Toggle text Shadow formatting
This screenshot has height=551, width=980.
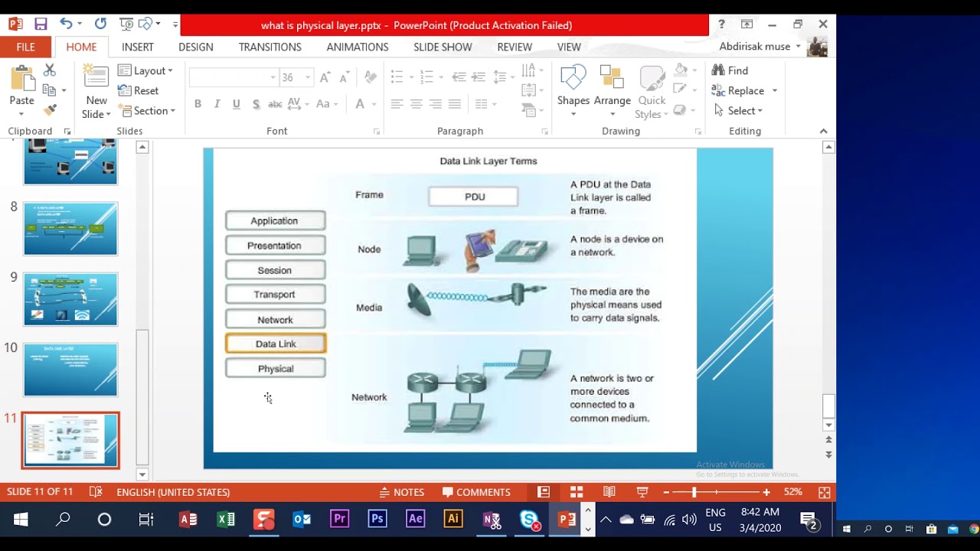[x=256, y=104]
